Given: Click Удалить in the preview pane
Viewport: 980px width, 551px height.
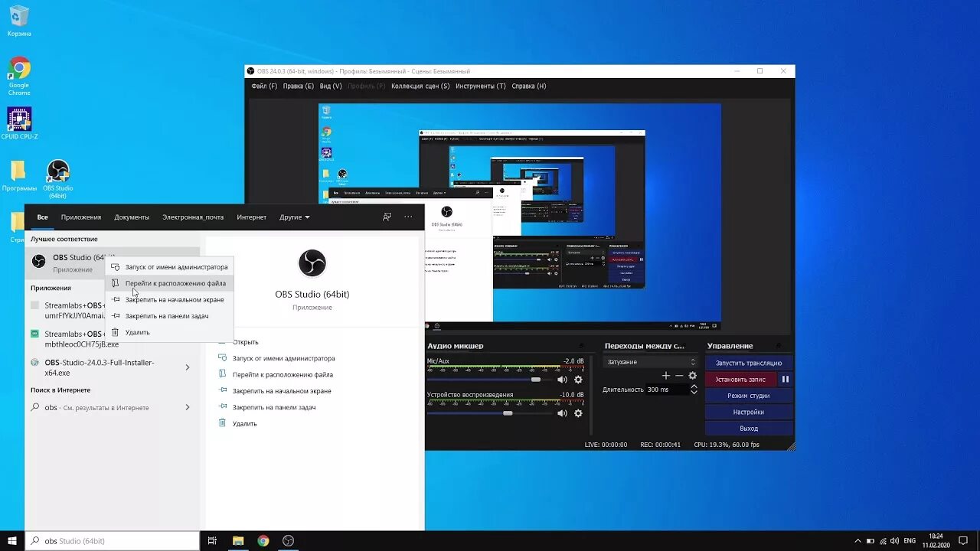Looking at the screenshot, I should pyautogui.click(x=245, y=423).
